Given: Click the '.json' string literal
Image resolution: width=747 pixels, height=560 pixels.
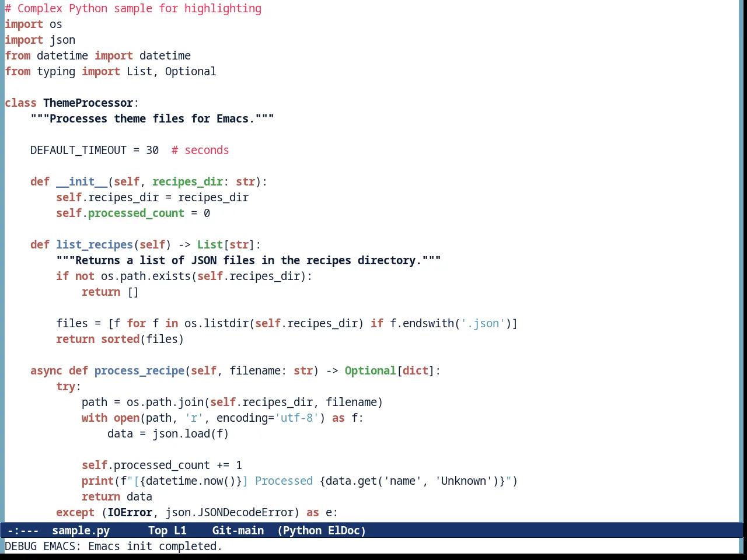Looking at the screenshot, I should 483,324.
